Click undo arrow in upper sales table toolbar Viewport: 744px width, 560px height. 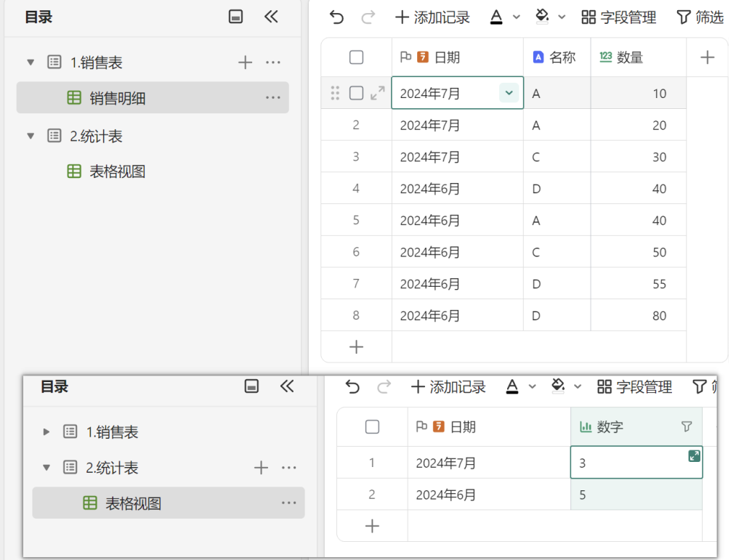336,17
